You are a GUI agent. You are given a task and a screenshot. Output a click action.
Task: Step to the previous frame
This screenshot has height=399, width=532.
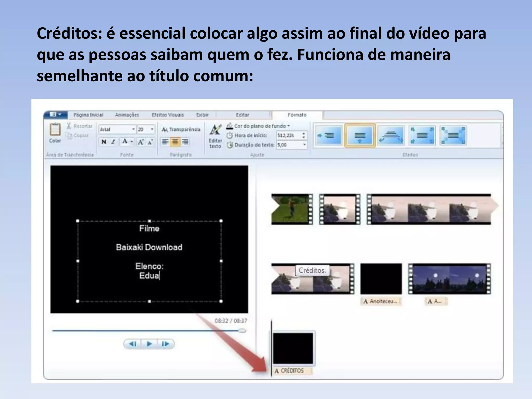(133, 344)
